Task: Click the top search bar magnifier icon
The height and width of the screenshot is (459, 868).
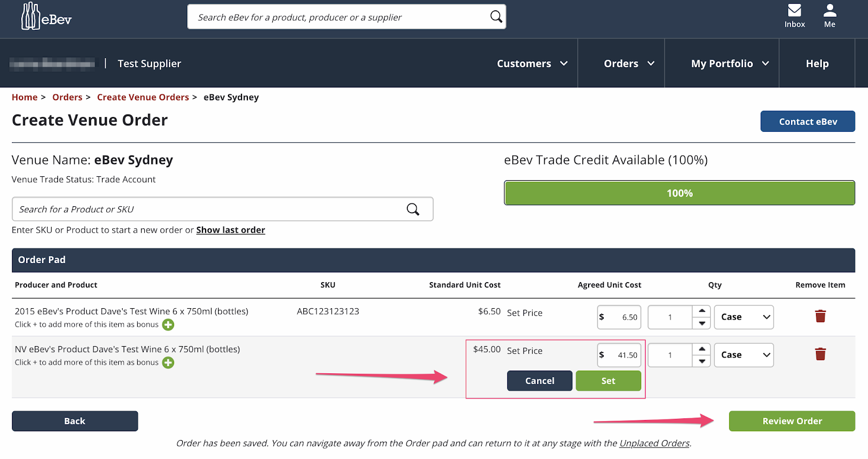Action: point(496,17)
